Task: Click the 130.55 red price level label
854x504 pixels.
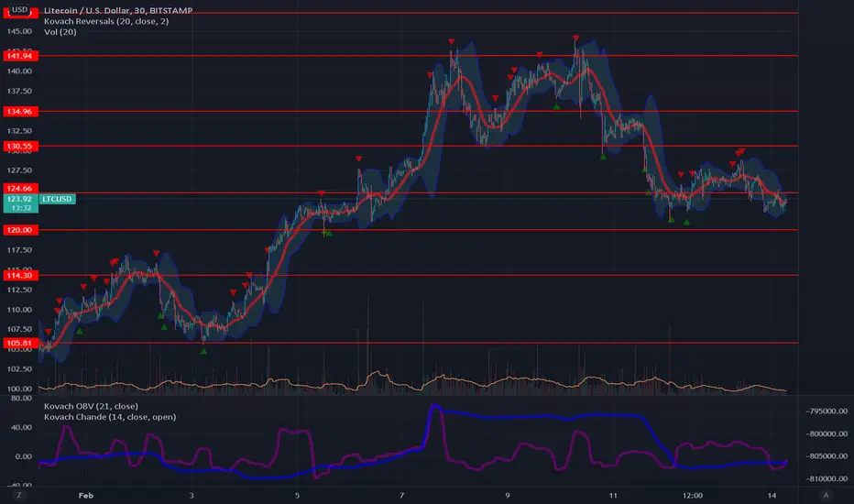Action: [20, 146]
